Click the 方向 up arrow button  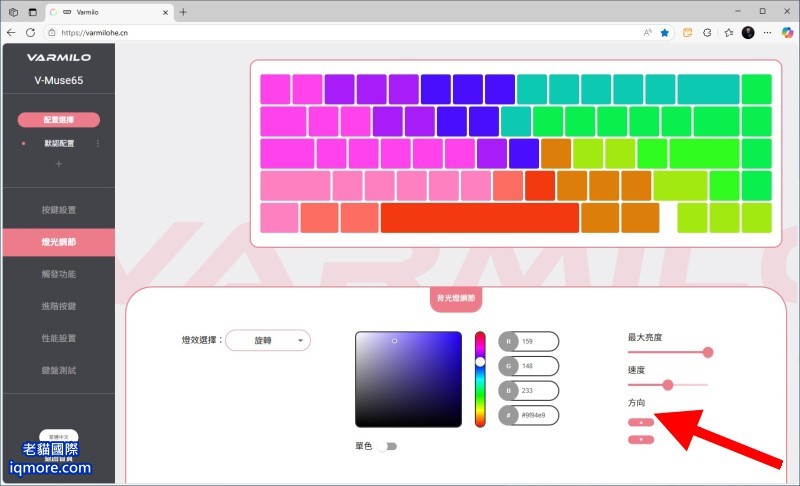point(641,422)
